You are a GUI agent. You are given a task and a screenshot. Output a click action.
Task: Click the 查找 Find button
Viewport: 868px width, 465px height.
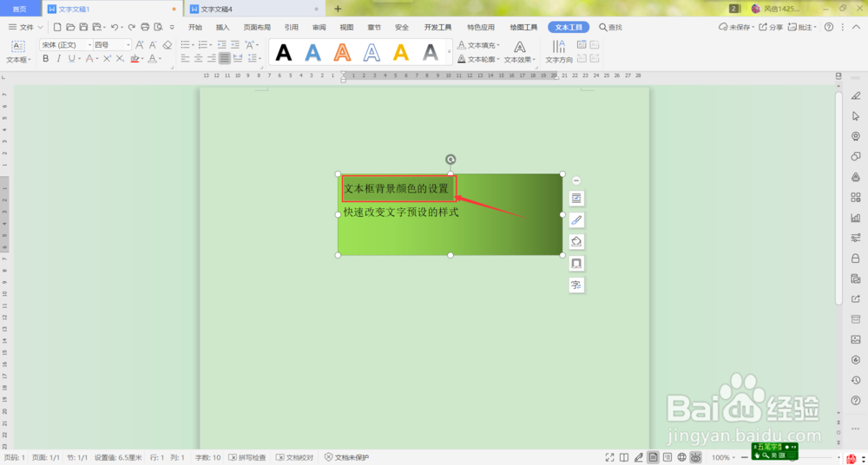(x=610, y=27)
